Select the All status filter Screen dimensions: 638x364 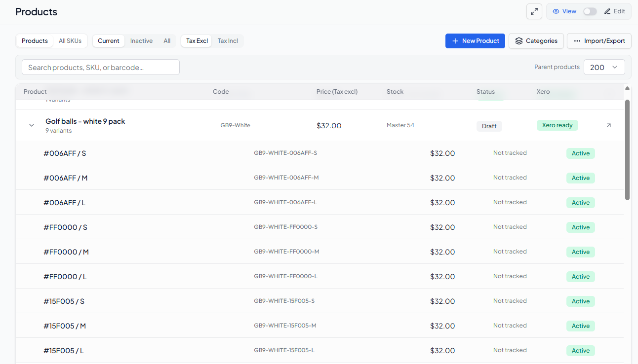click(x=167, y=41)
